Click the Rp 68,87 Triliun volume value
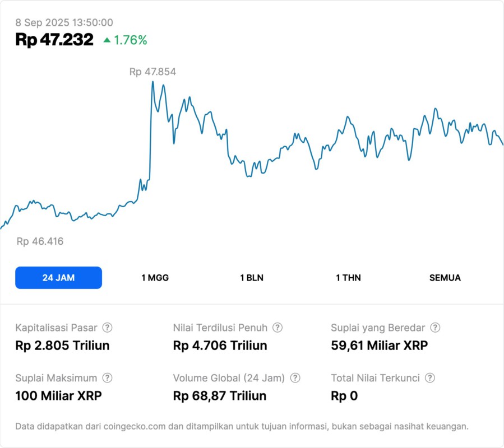This screenshot has width=504, height=448. point(220,396)
